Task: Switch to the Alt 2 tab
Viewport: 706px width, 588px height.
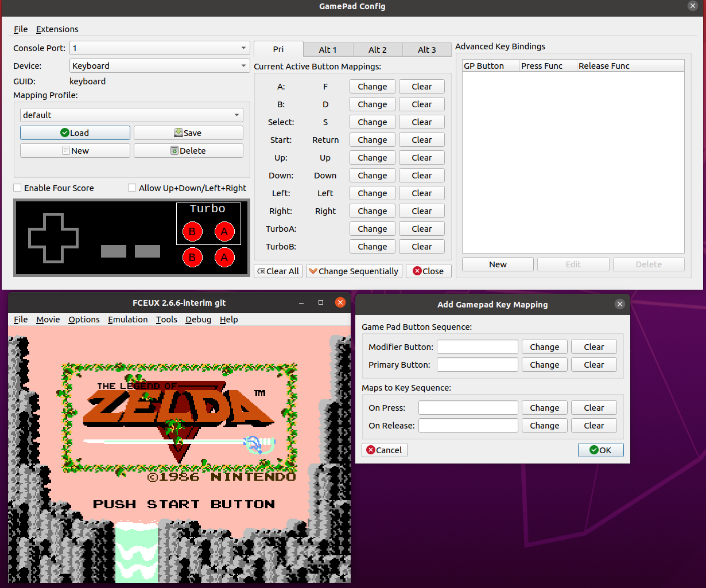Action: point(377,49)
